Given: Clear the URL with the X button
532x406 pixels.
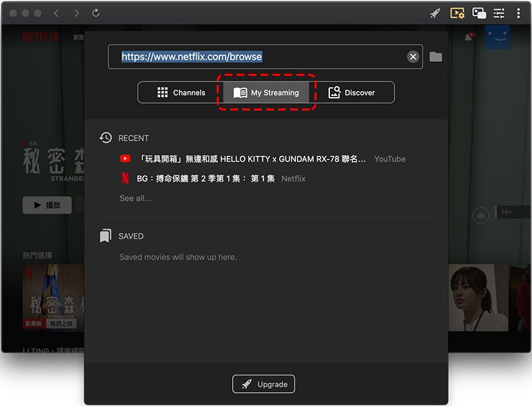Looking at the screenshot, I should tap(412, 57).
